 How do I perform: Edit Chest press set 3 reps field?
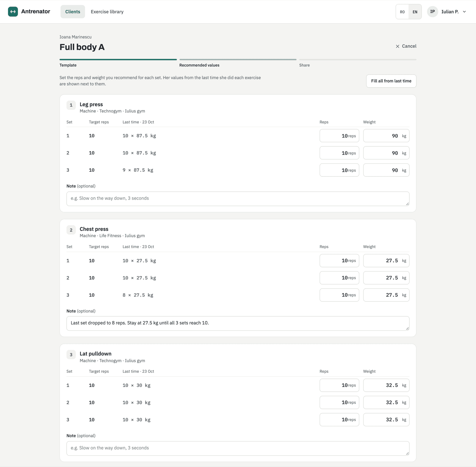(339, 295)
